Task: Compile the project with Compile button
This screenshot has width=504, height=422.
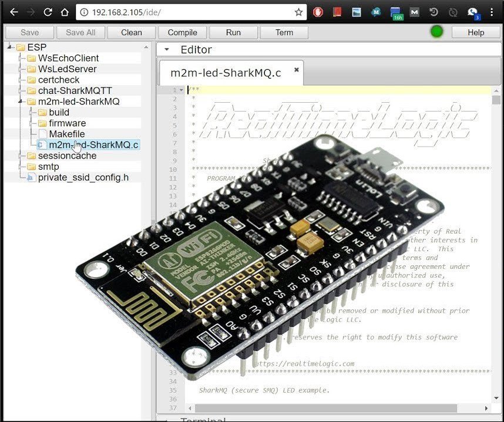Action: click(182, 32)
